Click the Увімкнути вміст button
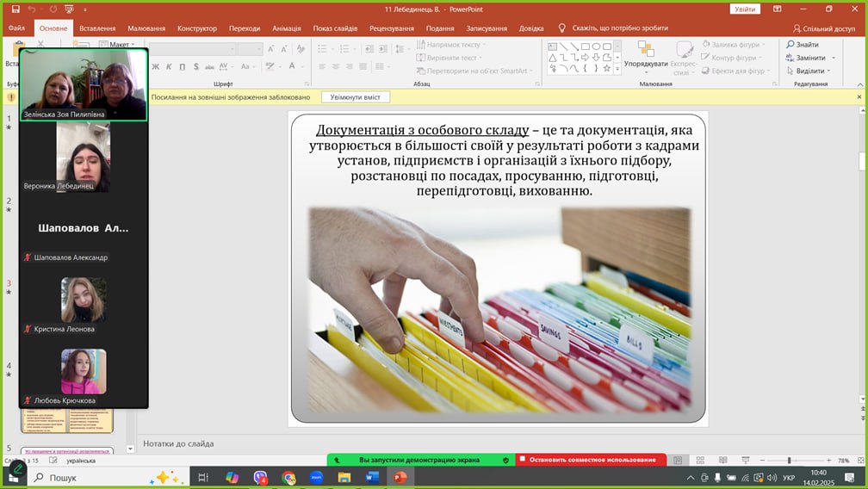 355,97
